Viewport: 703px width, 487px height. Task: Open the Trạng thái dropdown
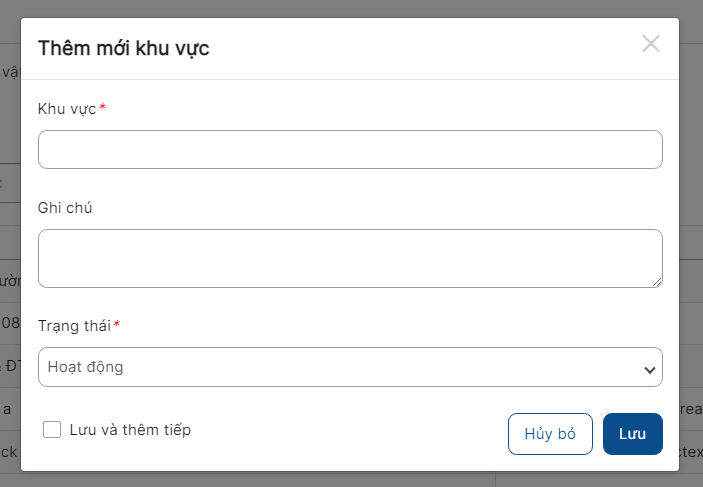pos(350,367)
